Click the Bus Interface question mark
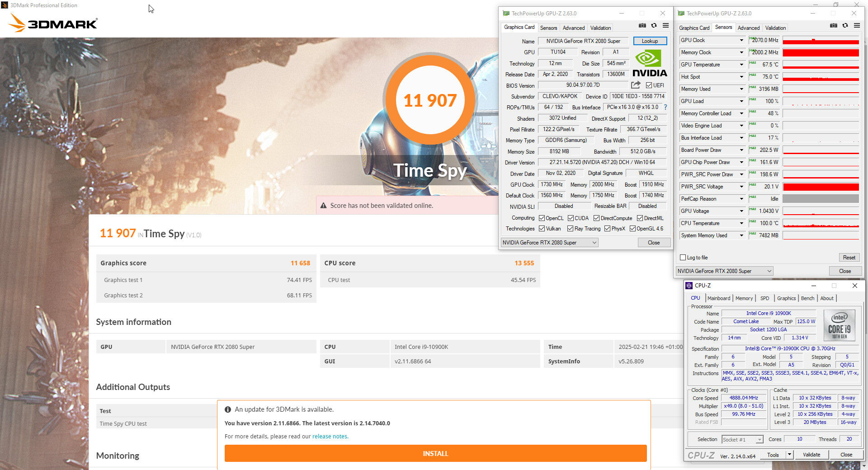The width and height of the screenshot is (868, 470). [x=665, y=108]
